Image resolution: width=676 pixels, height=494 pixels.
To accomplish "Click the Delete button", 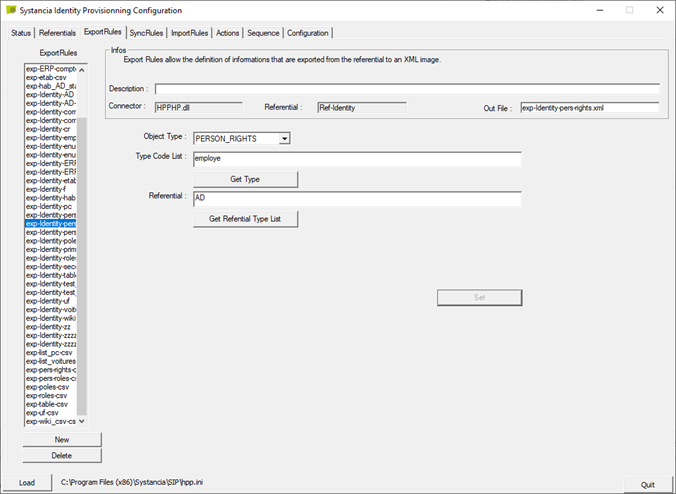I will (62, 456).
